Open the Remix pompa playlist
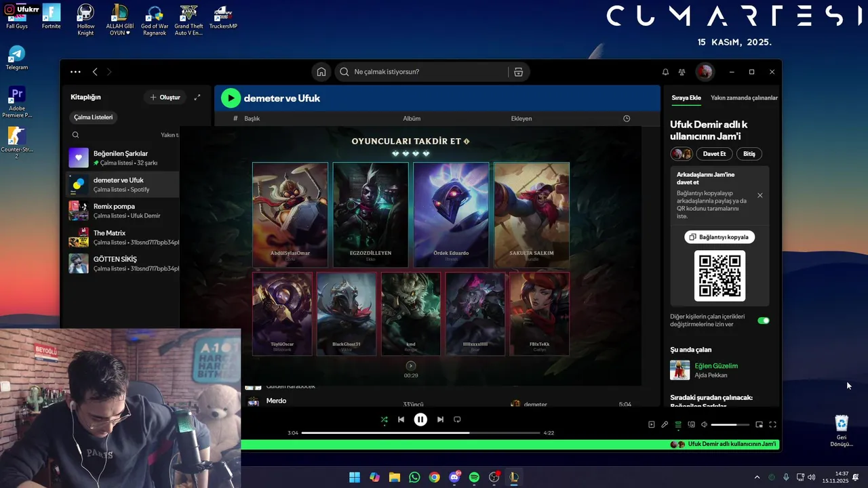Image resolution: width=868 pixels, height=488 pixels. click(122, 211)
